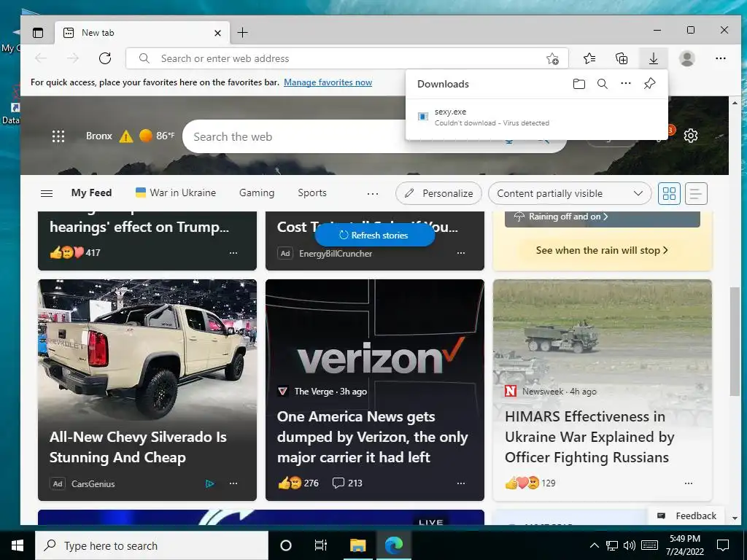
Task: Open downloads folder icon in Downloads panel
Action: coord(578,84)
